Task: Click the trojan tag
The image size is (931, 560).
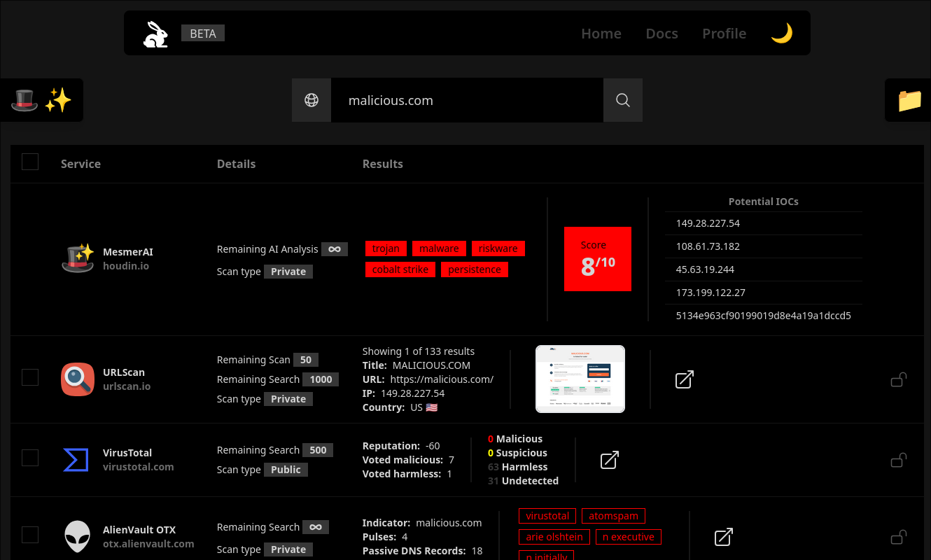Action: [386, 248]
